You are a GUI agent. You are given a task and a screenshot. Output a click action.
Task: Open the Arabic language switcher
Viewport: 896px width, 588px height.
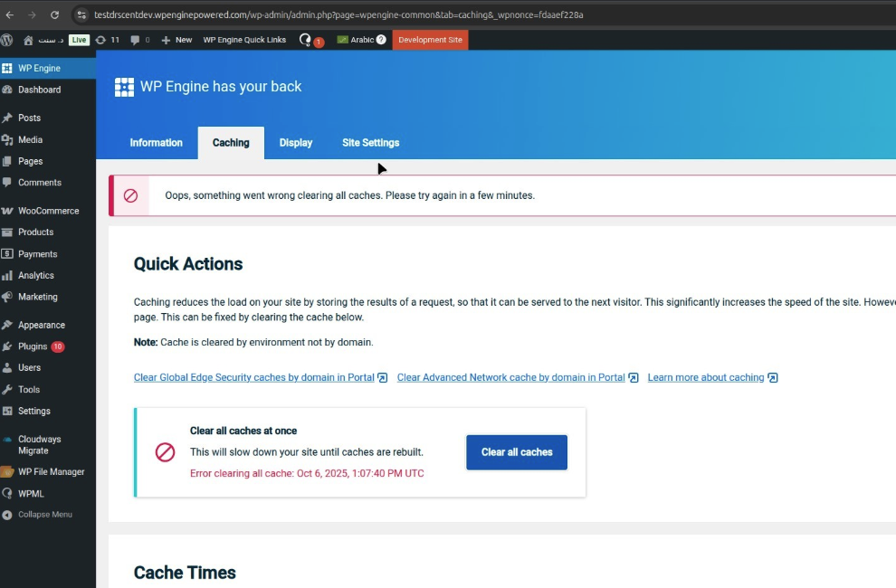356,40
